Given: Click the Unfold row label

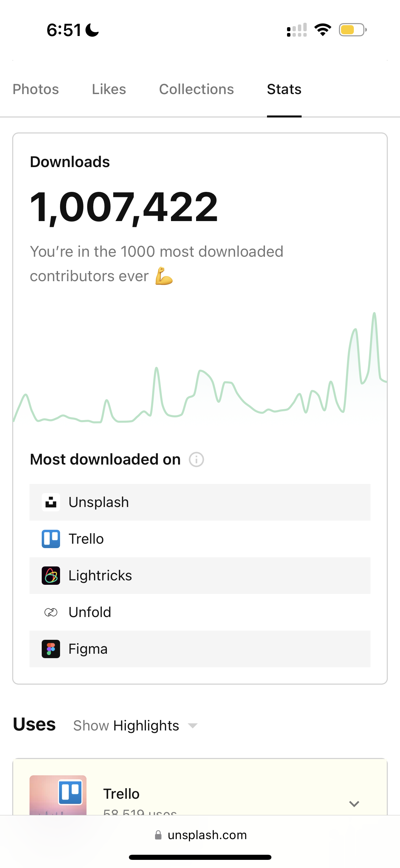Looking at the screenshot, I should 90,612.
